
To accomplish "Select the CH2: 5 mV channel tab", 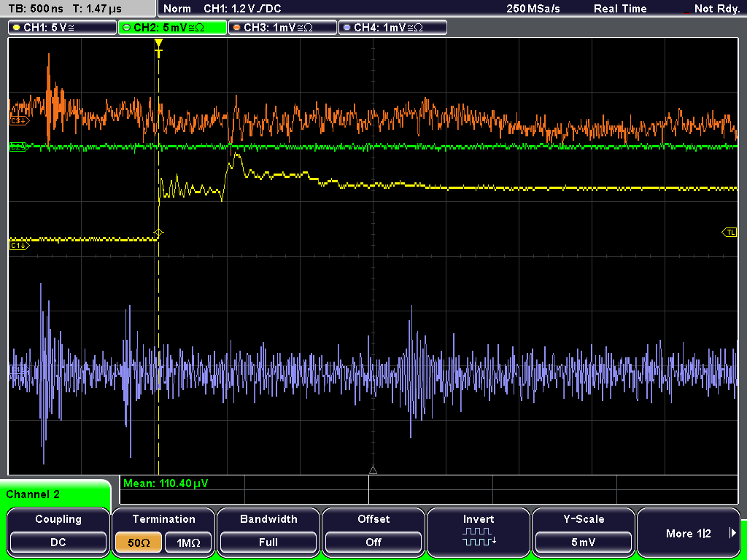I will pyautogui.click(x=172, y=28).
